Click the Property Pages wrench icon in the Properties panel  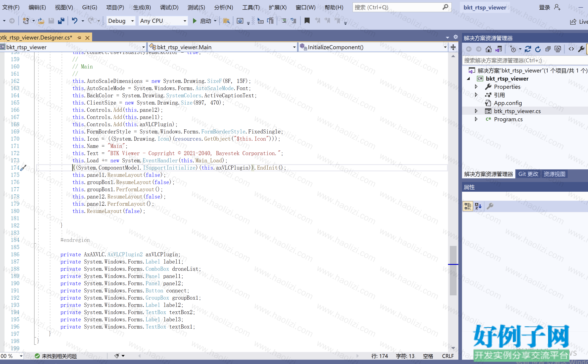point(490,206)
